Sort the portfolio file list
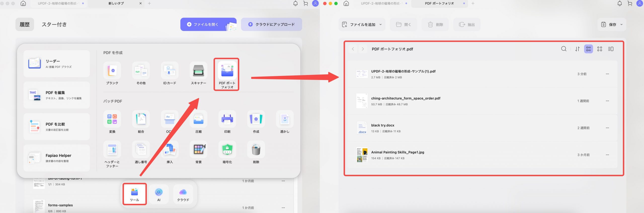Screen dimensions: 644x213 pyautogui.click(x=577, y=49)
